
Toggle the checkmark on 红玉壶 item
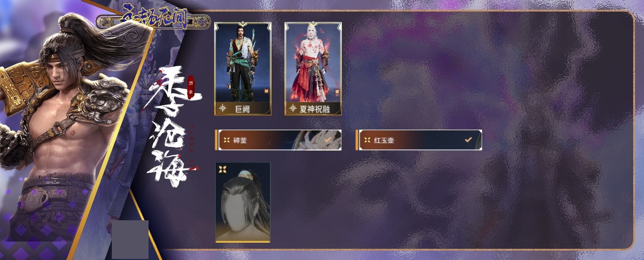tap(468, 139)
